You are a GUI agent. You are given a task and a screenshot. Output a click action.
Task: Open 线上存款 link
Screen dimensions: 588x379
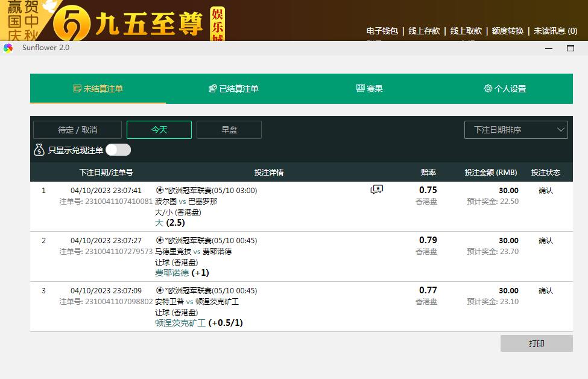pyautogui.click(x=424, y=31)
